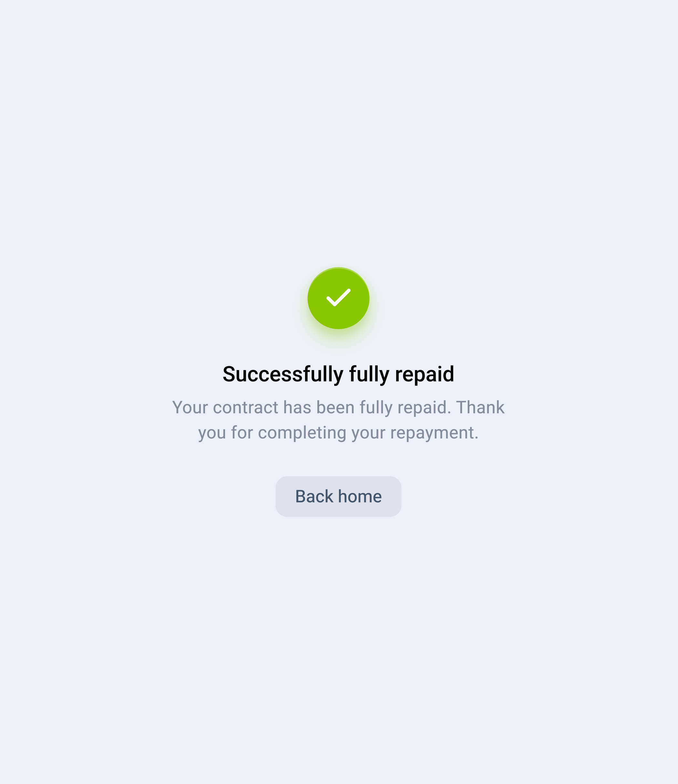Click the word "Successfully" in the title
678x784 pixels.
283,374
